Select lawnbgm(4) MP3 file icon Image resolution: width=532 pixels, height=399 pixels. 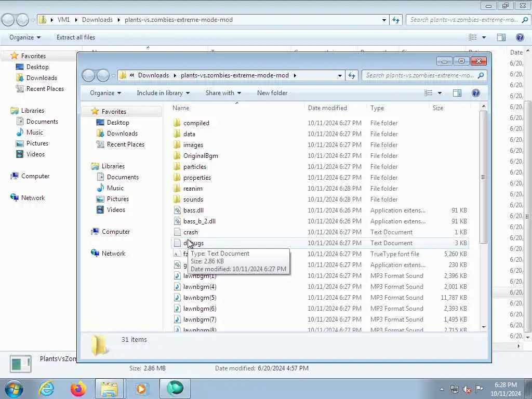(x=177, y=286)
